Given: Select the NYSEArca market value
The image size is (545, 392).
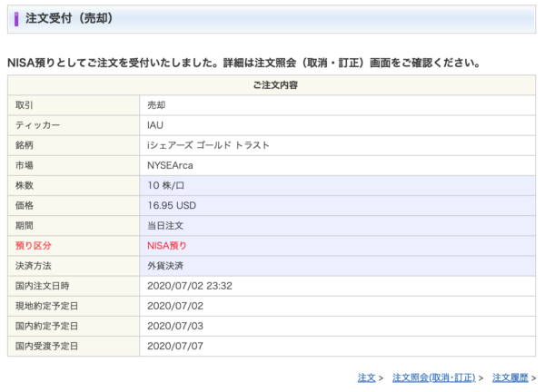Looking at the screenshot, I should coord(170,166).
